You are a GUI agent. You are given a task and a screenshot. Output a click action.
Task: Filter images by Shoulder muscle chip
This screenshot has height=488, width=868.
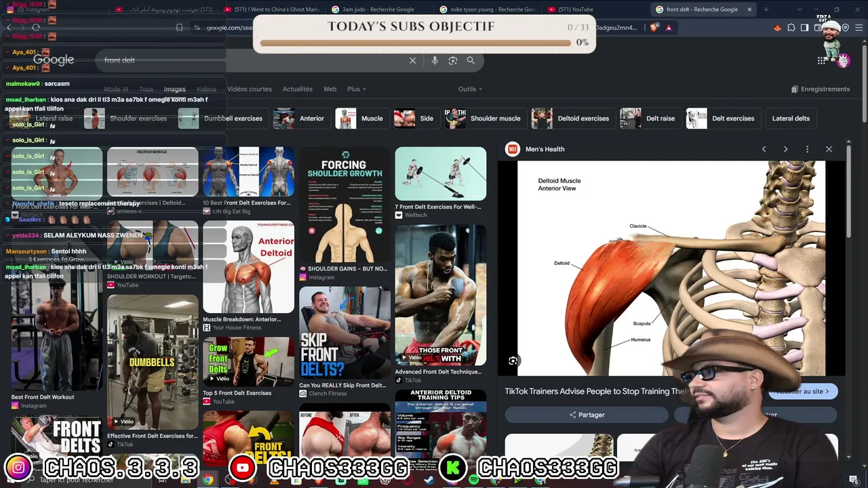tap(486, 119)
